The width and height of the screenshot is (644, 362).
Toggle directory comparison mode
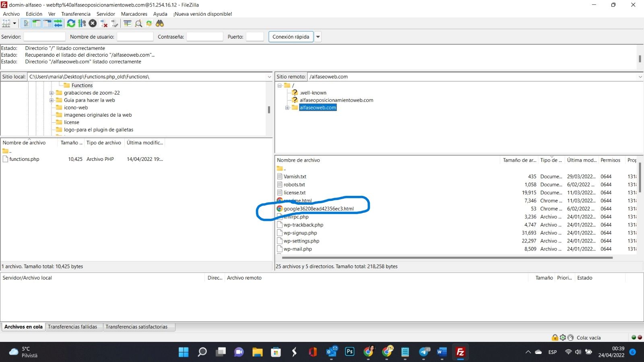coord(138,23)
